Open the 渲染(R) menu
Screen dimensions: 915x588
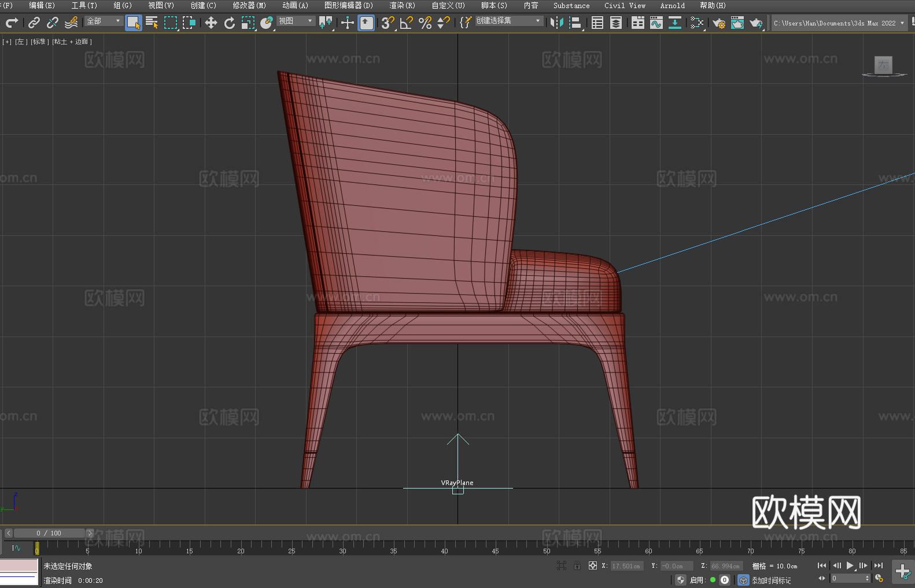tap(402, 5)
